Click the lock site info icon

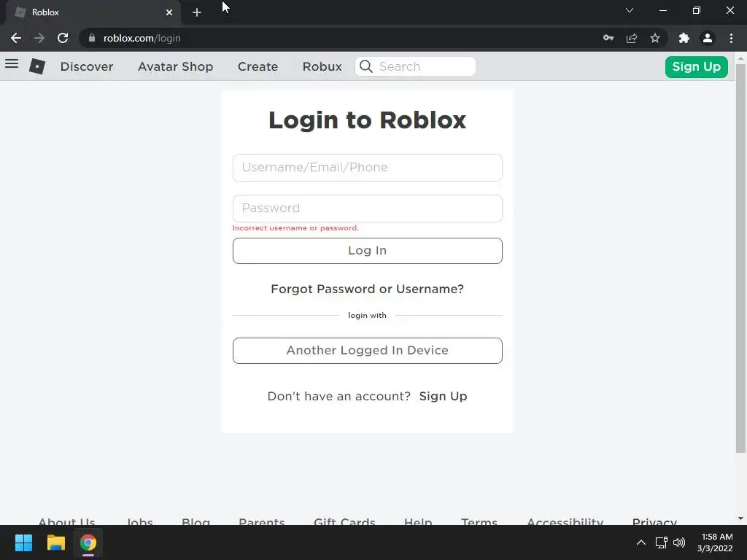92,38
